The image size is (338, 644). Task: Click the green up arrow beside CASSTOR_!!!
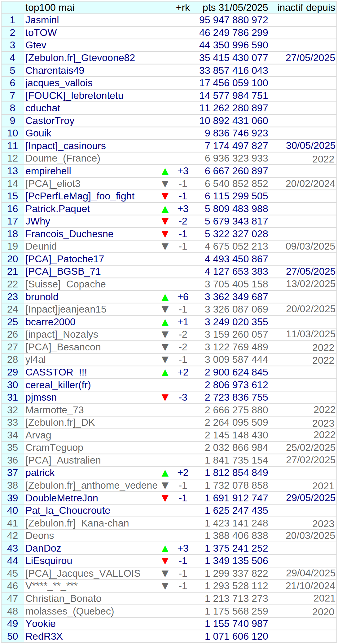[165, 373]
